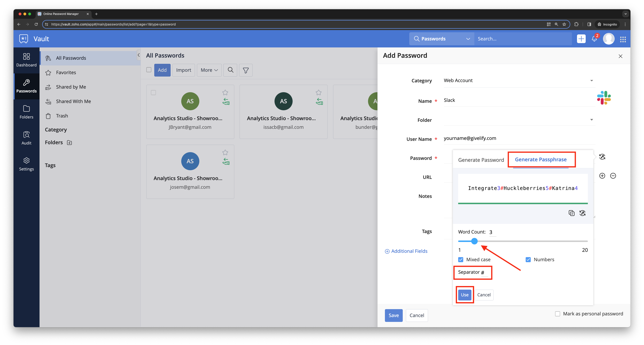Switch to Generate Password tab
The height and width of the screenshot is (345, 644).
(x=481, y=160)
